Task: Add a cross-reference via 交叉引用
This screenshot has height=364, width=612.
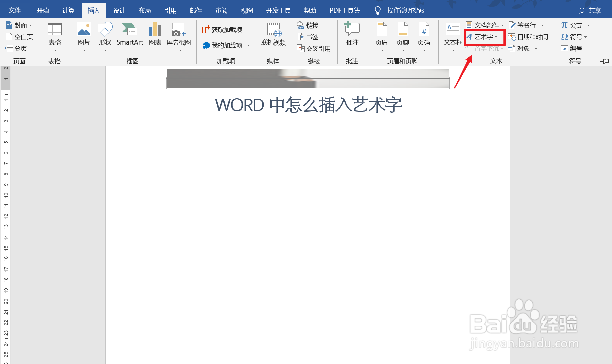Action: [x=314, y=48]
